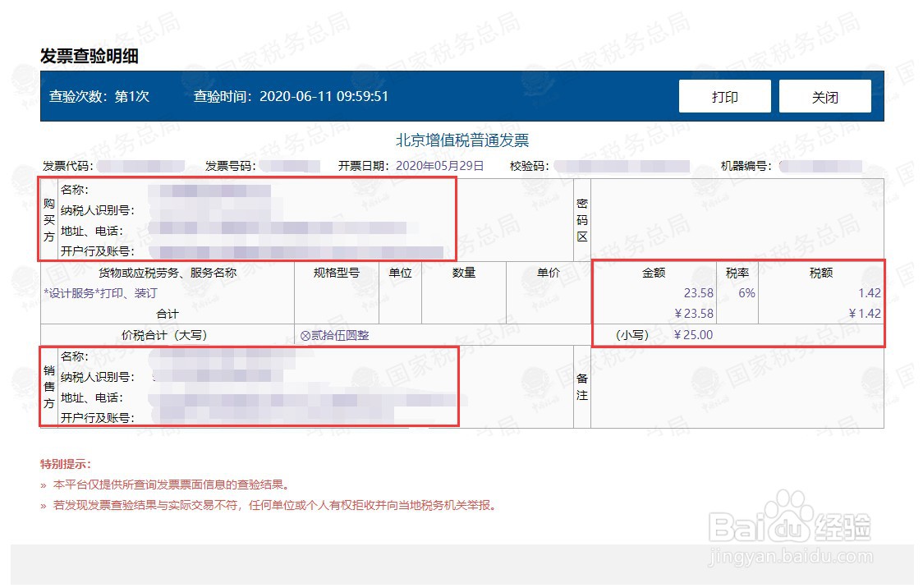Click the ¥23.58 total amount
The height and width of the screenshot is (588, 923).
[694, 314]
